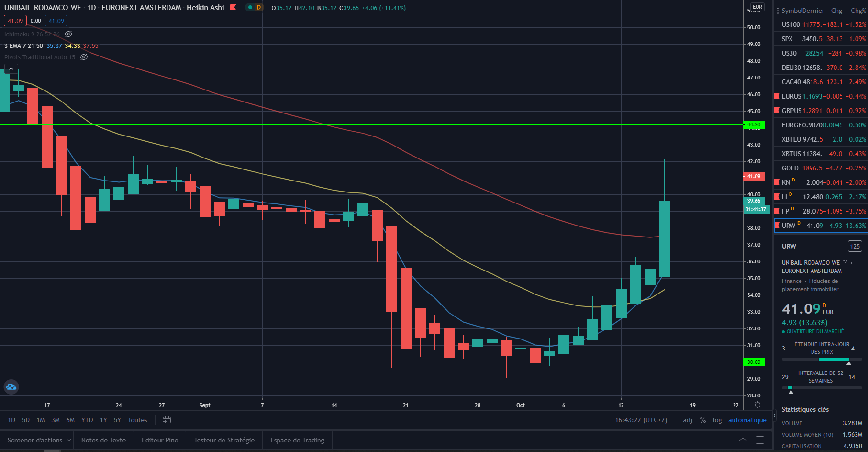Image resolution: width=868 pixels, height=452 pixels.
Task: Toggle the log scale
Action: (x=717, y=420)
